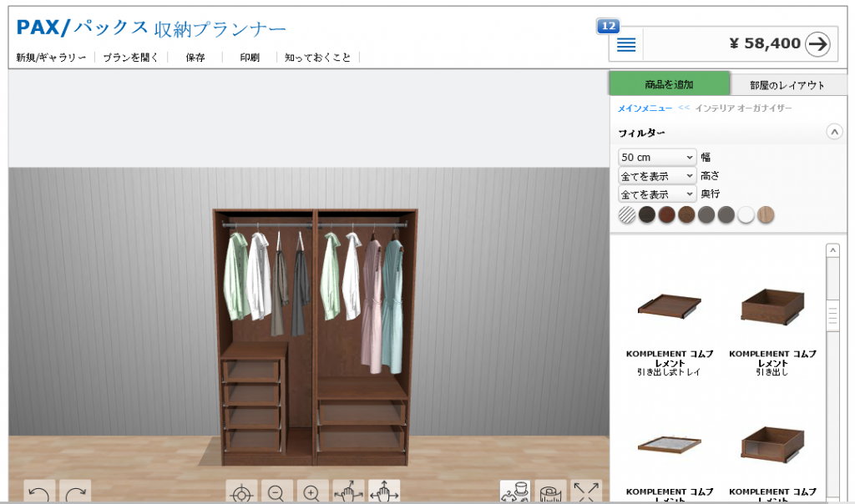
Task: Filter by the black-brown color swatch
Action: coord(647,215)
